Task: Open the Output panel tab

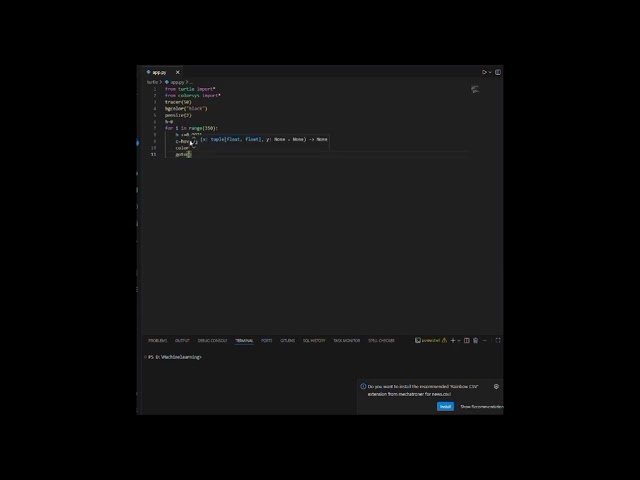Action: point(182,340)
